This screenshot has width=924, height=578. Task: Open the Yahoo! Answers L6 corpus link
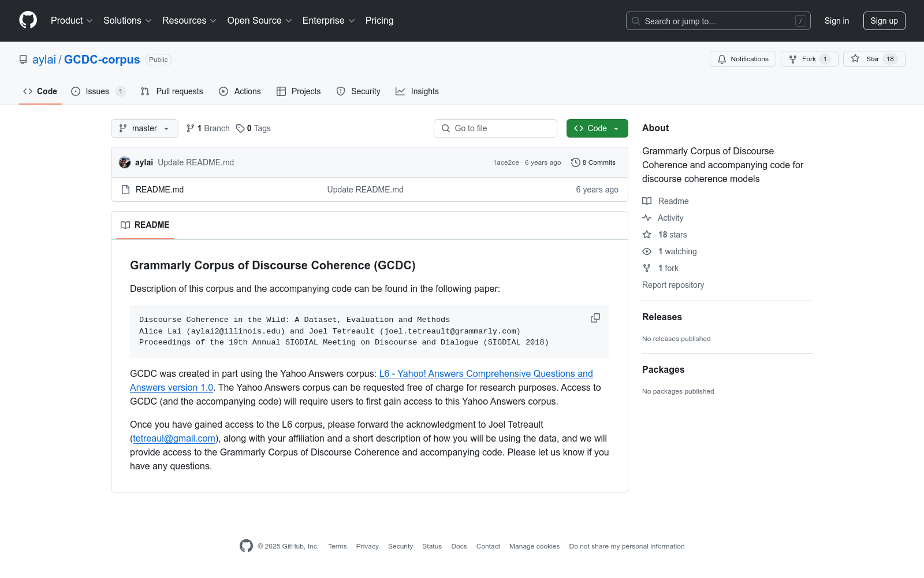(x=362, y=381)
